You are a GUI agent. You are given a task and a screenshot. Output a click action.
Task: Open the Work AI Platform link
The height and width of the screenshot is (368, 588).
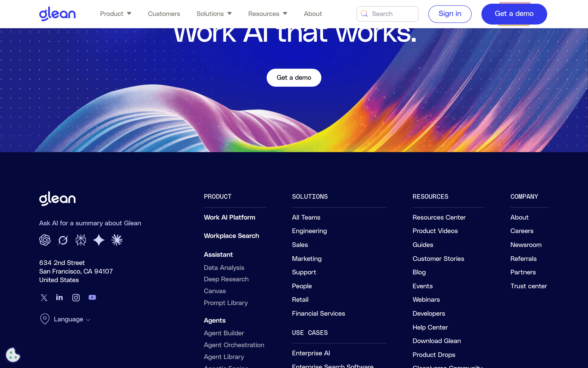[230, 217]
